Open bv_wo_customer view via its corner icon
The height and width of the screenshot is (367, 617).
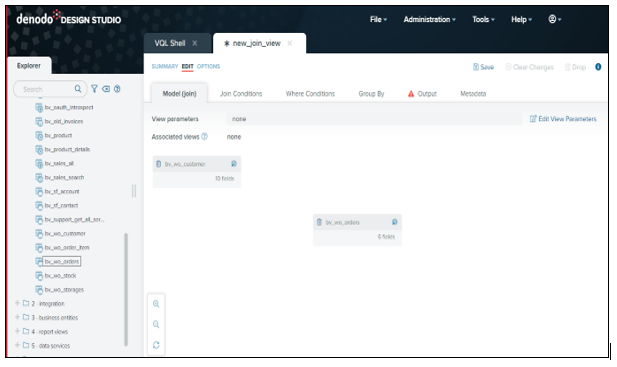(x=234, y=164)
